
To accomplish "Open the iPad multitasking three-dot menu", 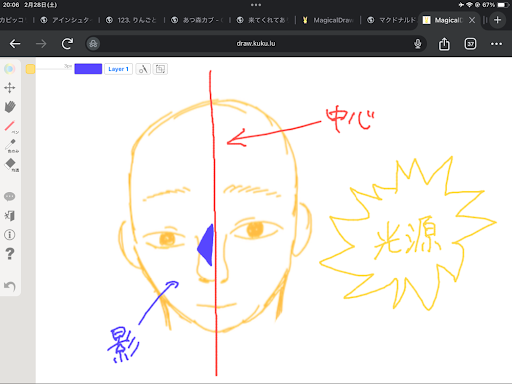I will point(256,5).
